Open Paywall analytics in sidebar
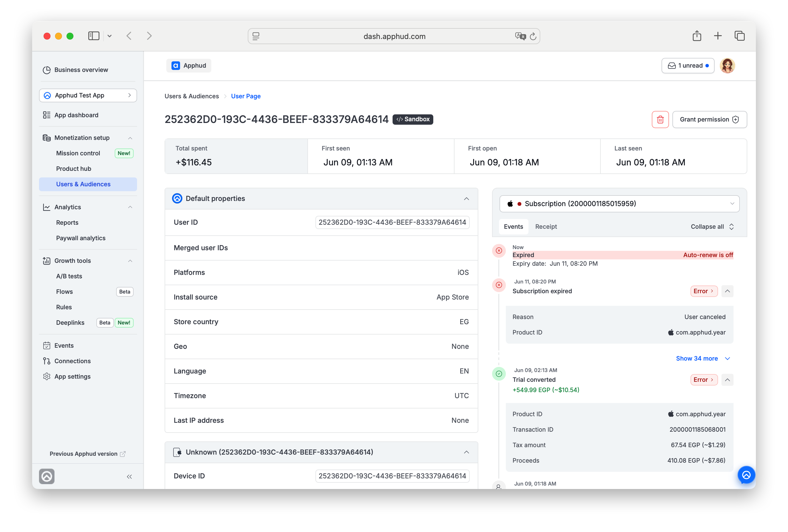The image size is (788, 532). [81, 238]
